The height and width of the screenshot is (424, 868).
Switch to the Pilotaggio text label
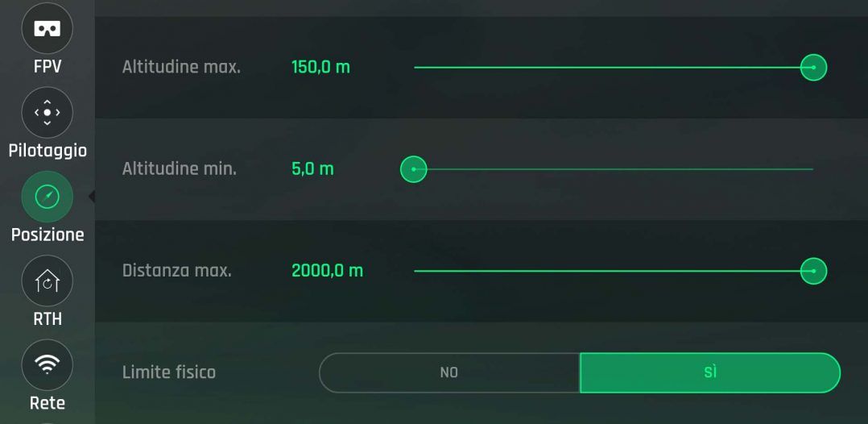48,151
